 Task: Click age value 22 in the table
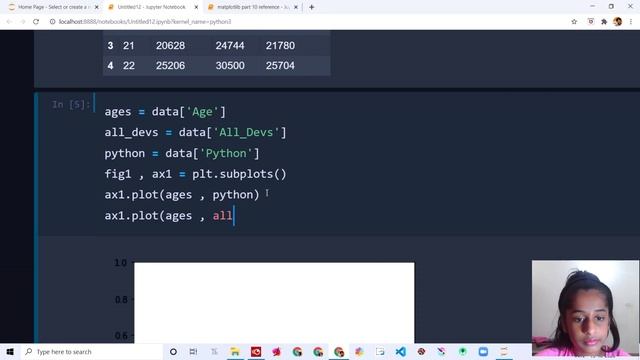click(129, 65)
